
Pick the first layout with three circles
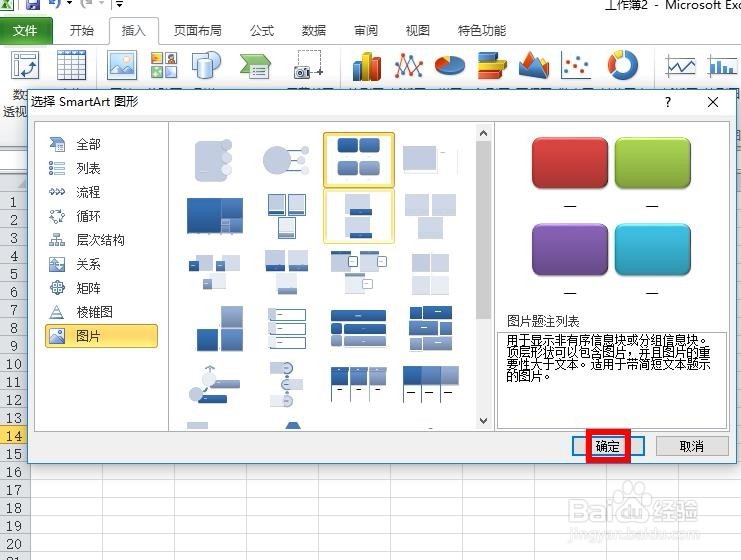pos(213,160)
